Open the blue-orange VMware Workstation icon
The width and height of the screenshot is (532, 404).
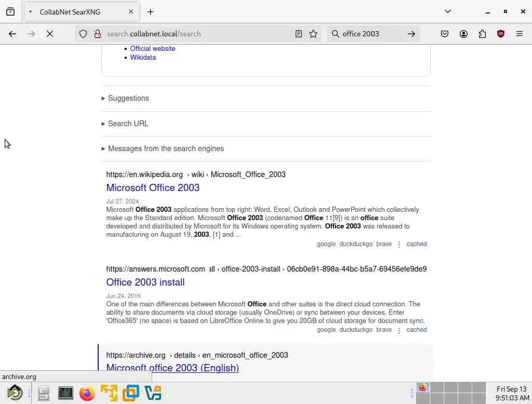(x=131, y=393)
